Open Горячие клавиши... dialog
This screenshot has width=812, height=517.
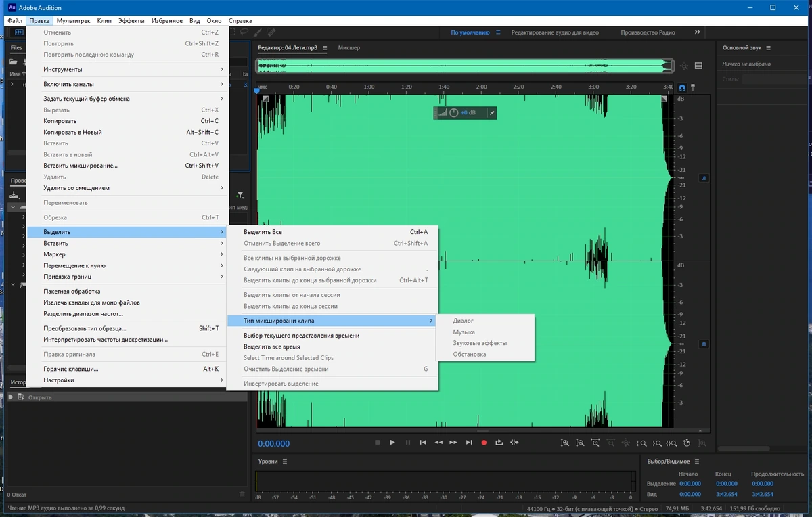click(x=128, y=369)
